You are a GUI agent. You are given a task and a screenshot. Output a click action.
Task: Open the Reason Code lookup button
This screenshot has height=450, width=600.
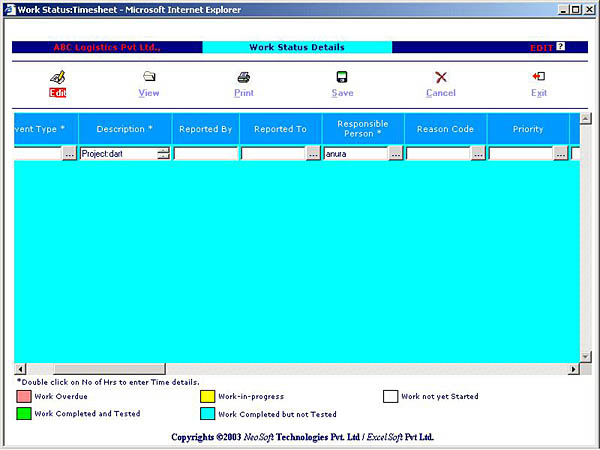tap(478, 154)
